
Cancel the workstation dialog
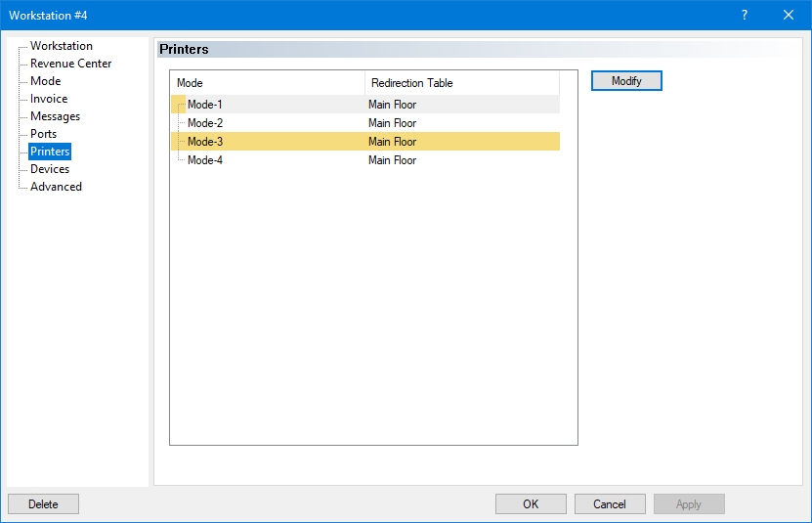click(609, 504)
